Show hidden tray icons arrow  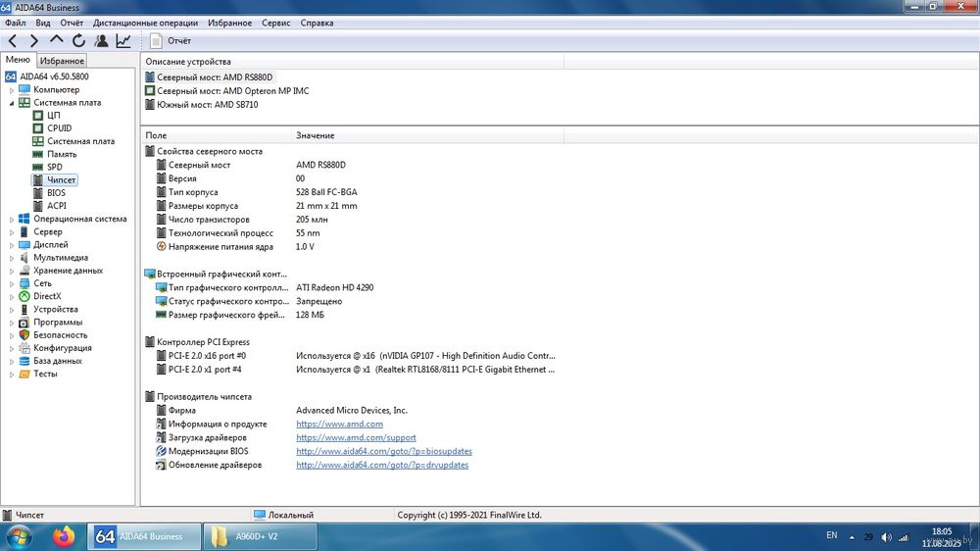point(852,537)
